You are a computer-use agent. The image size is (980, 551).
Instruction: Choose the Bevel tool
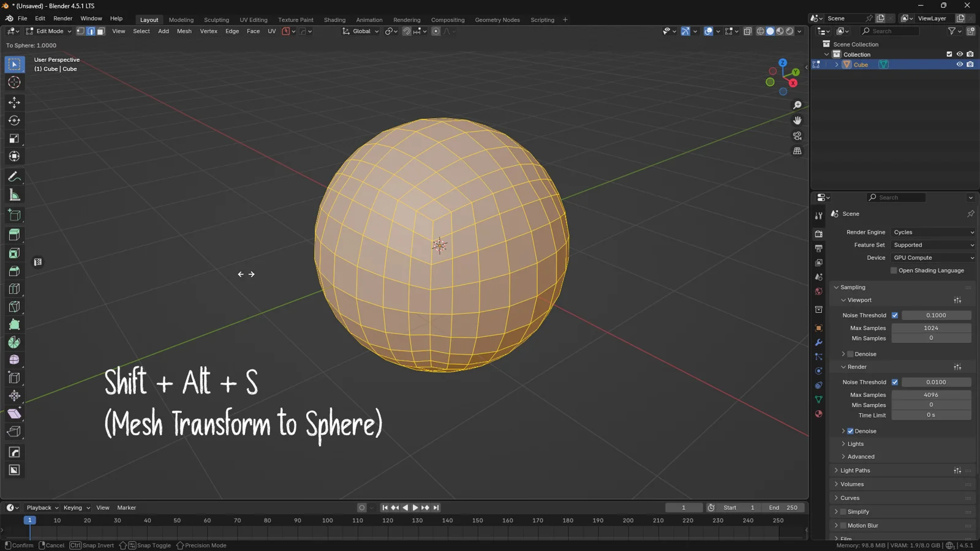(14, 271)
